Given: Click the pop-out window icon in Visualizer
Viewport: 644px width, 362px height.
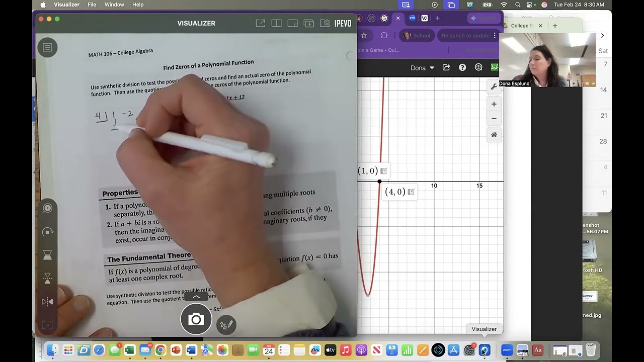Looking at the screenshot, I should pos(260,23).
